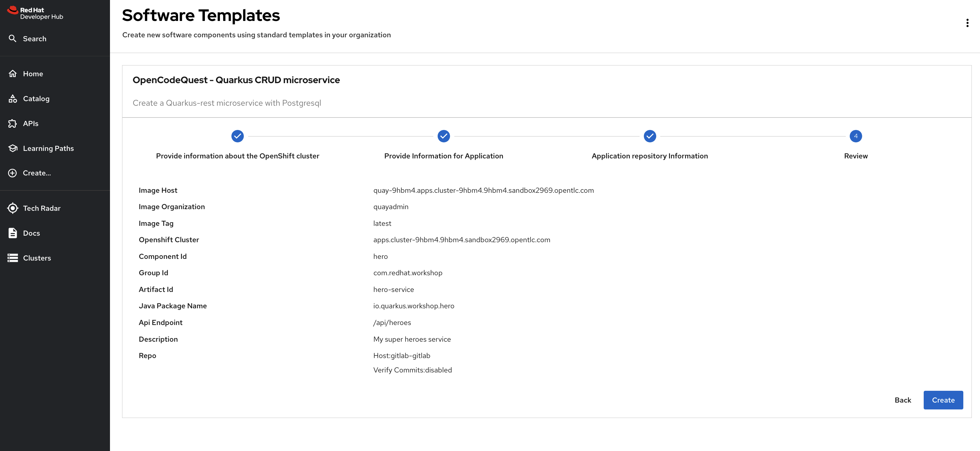Click the Image Host label
Screen dimensions: 980x451
click(x=158, y=190)
